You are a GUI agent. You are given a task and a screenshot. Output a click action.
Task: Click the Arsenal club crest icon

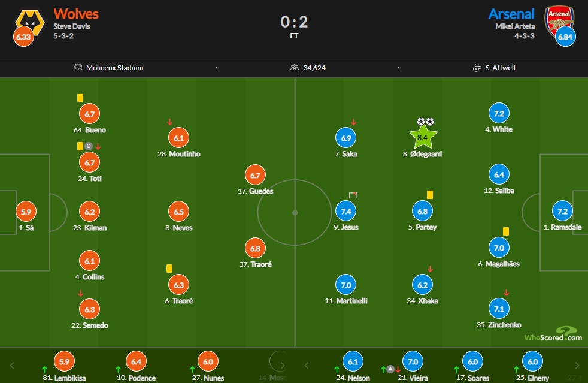tap(559, 21)
